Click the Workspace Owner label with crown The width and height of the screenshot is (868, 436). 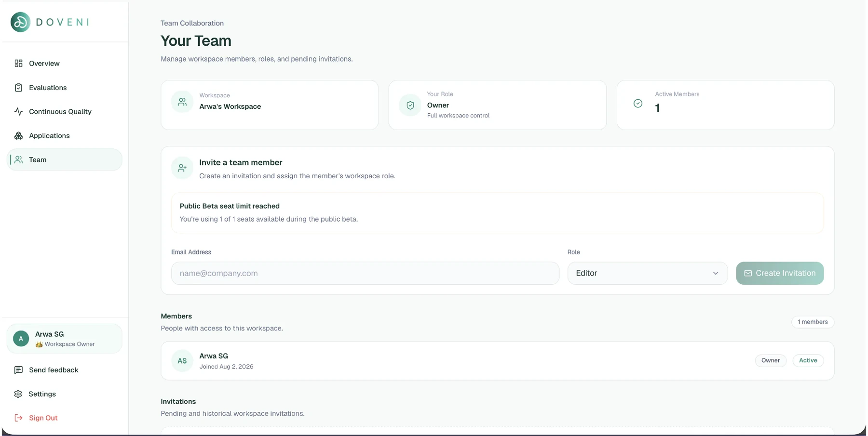(65, 344)
